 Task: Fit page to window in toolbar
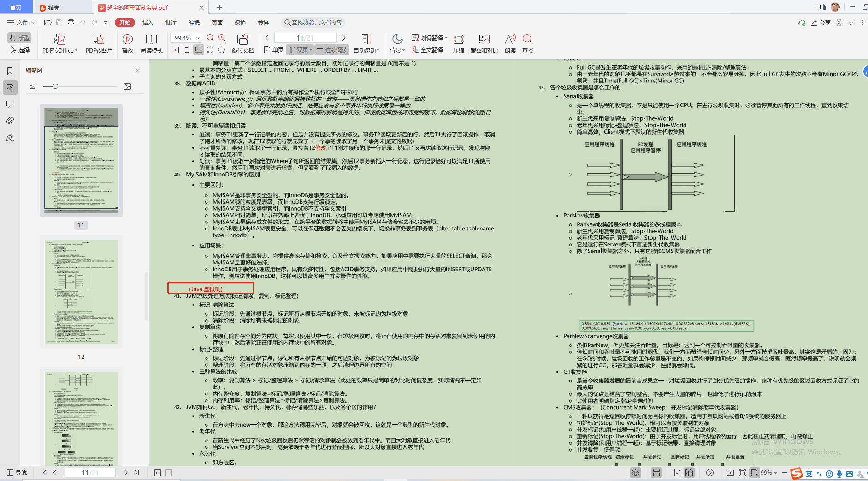coord(187,50)
